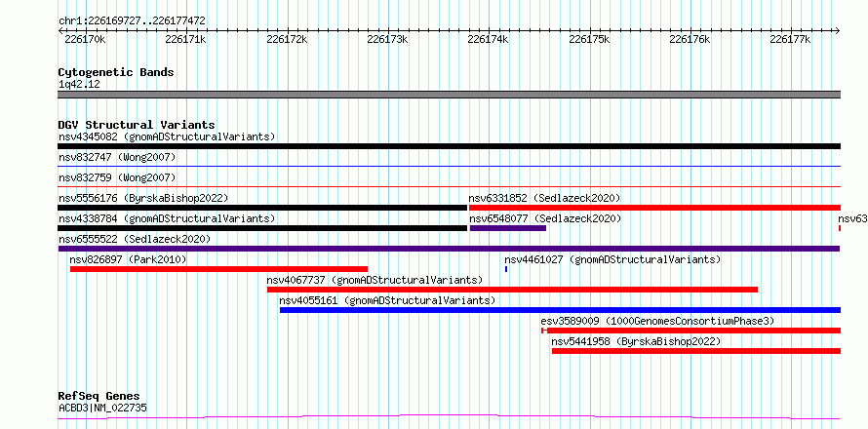The height and width of the screenshot is (429, 868).
Task: Click the esv3589009 1000Genomes label
Action: point(657,321)
